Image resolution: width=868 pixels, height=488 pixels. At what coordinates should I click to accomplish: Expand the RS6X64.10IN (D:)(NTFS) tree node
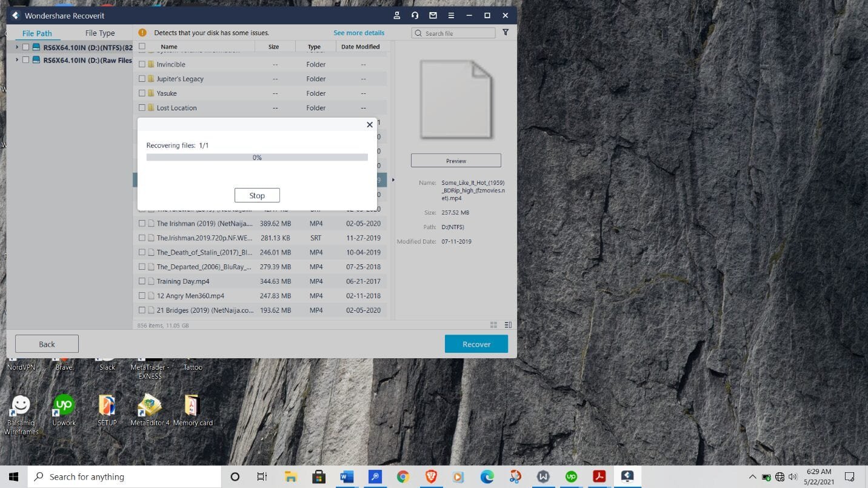[16, 47]
